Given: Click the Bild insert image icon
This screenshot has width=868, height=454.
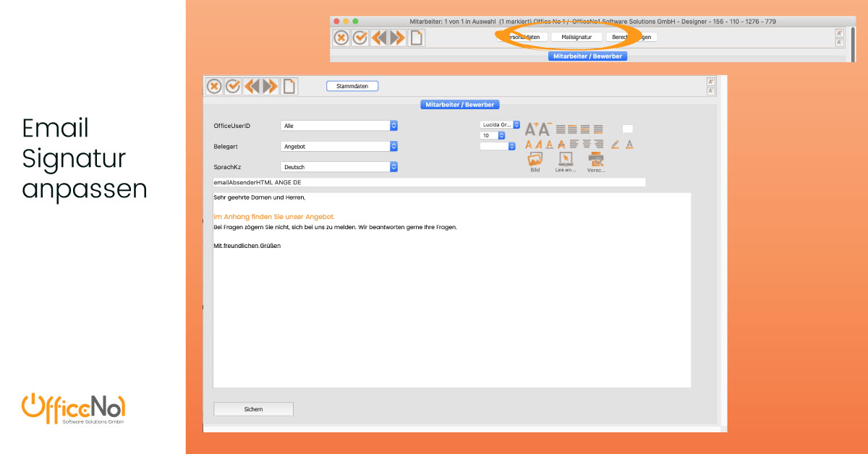Looking at the screenshot, I should tap(535, 160).
